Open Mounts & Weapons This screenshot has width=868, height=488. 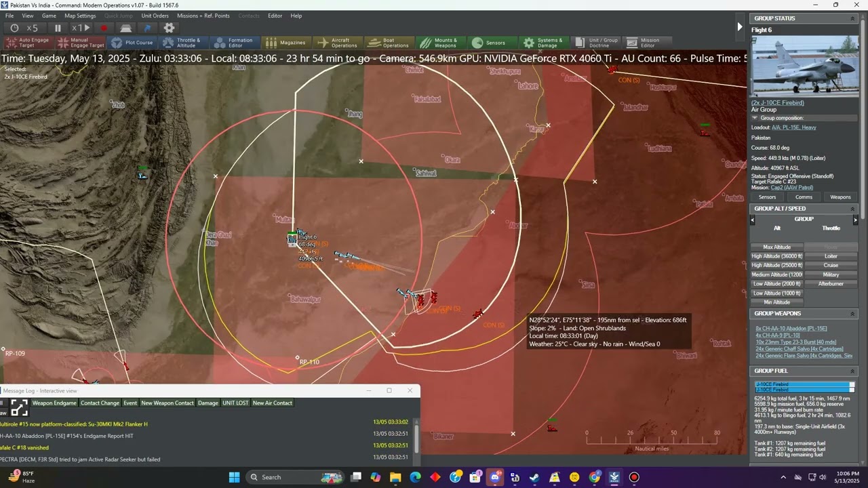(441, 43)
